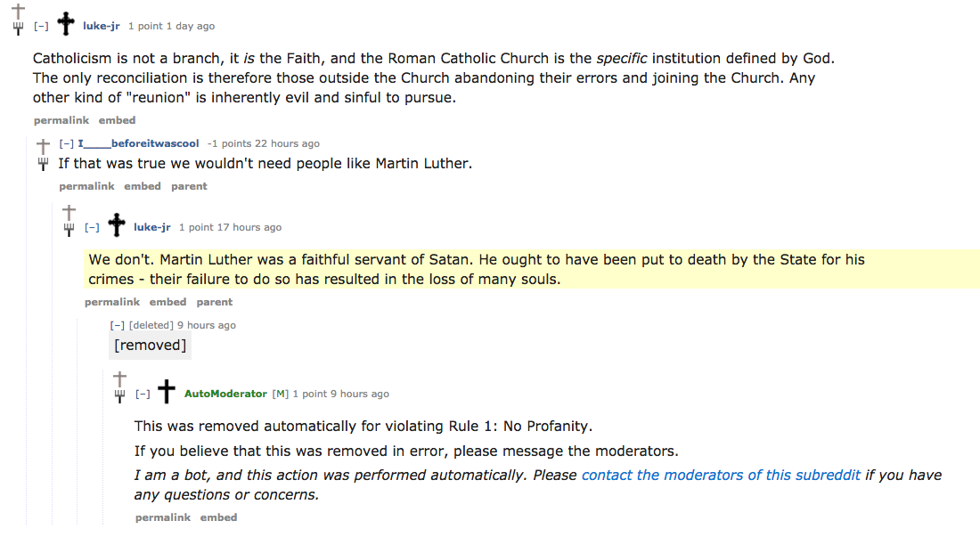The image size is (980, 537).
Task: Click embed under the Martin Luther comment
Action: click(143, 186)
